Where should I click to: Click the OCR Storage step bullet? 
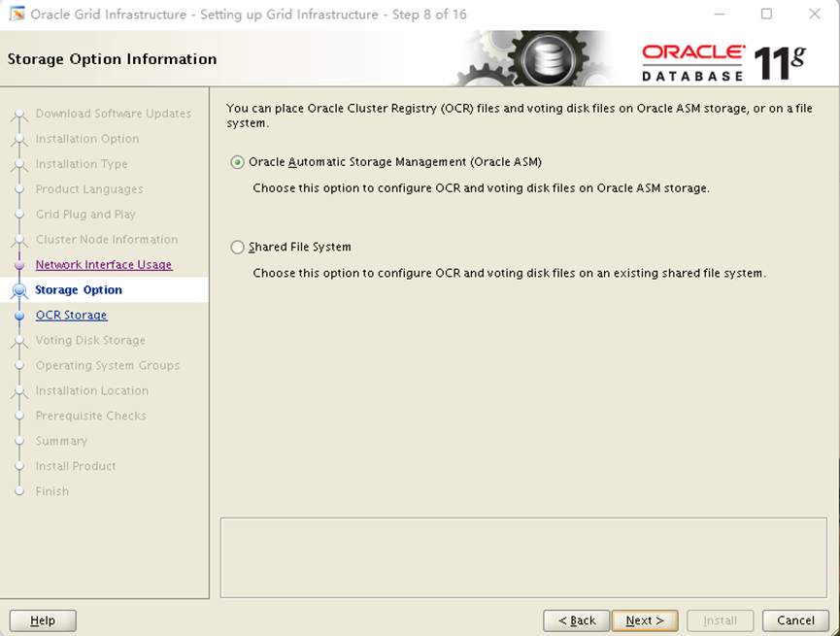(19, 315)
